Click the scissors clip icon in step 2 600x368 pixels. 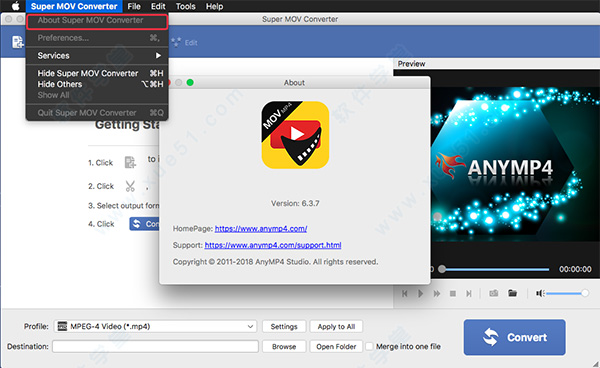point(130,186)
